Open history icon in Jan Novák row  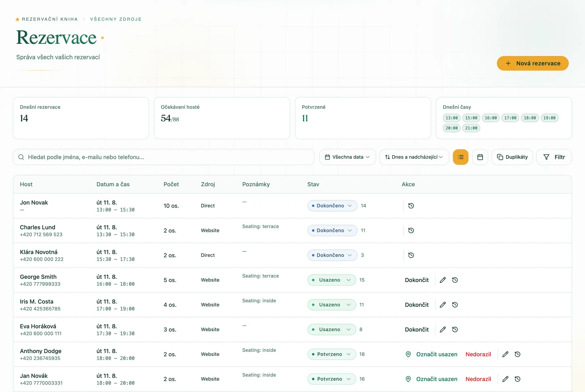pyautogui.click(x=517, y=379)
